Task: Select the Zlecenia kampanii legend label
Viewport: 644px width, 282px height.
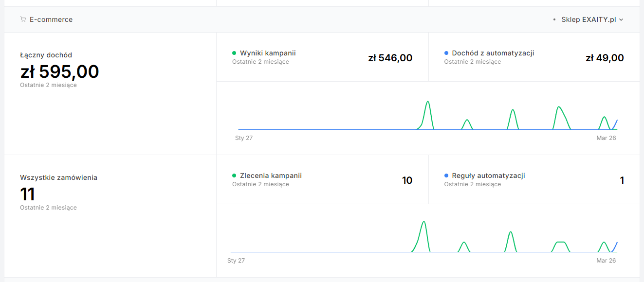Action: click(271, 176)
